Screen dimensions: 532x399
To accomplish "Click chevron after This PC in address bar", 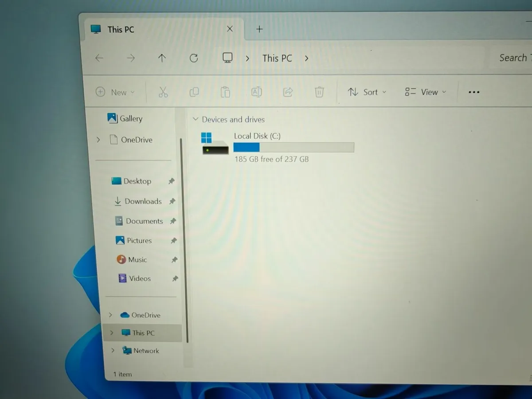I will [x=306, y=58].
